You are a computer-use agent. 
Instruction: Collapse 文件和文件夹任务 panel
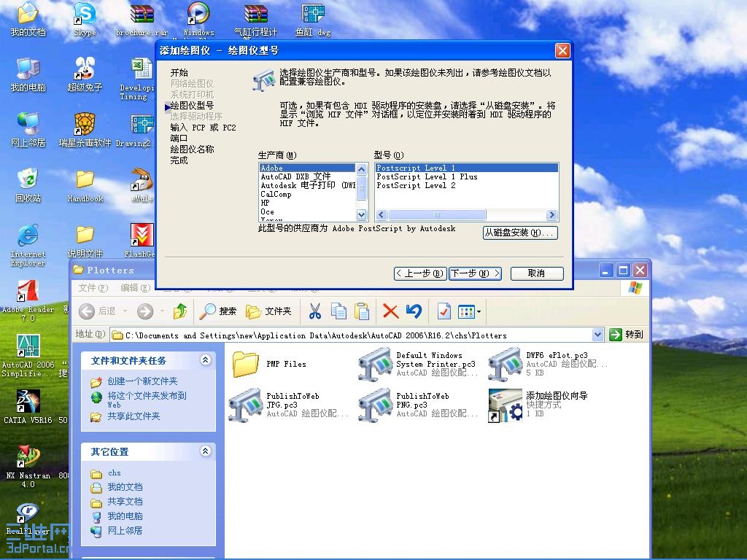(205, 360)
